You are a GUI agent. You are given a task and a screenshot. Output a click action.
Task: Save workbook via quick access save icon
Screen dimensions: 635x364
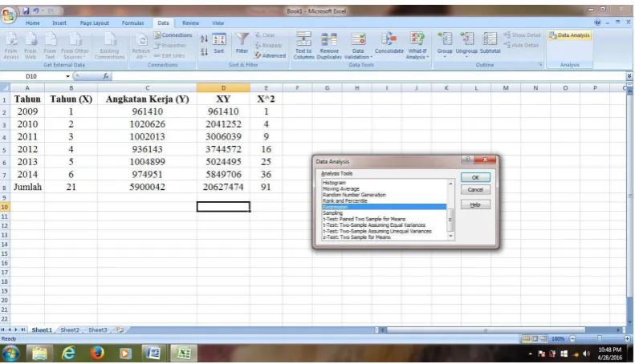[26, 10]
